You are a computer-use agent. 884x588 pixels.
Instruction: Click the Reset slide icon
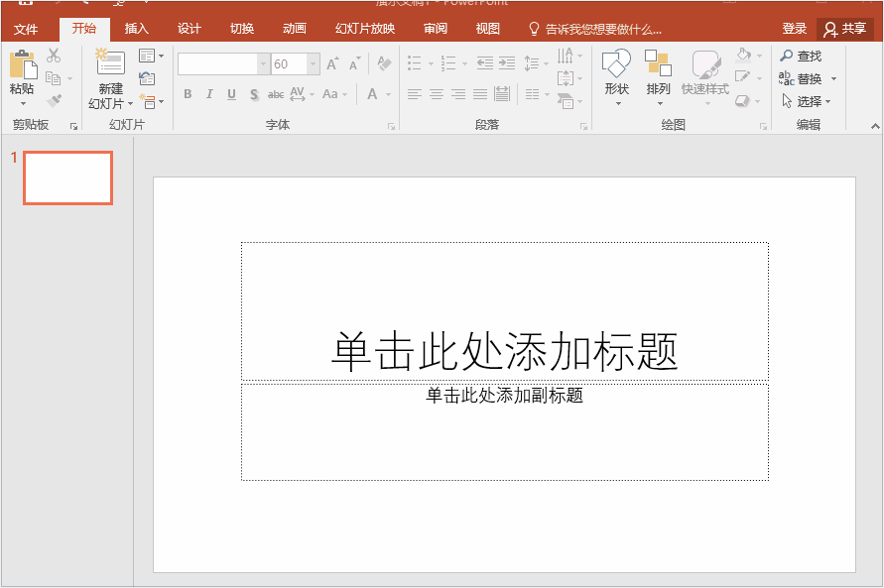[x=148, y=78]
